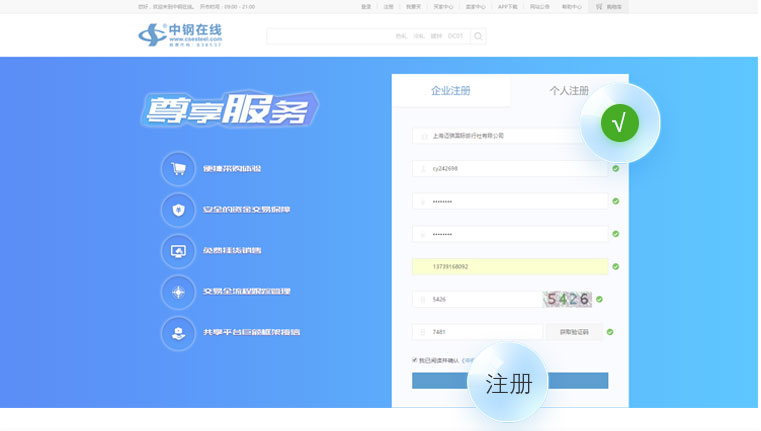Click the shopping cart feature icon
The height and width of the screenshot is (431, 761).
tap(178, 169)
